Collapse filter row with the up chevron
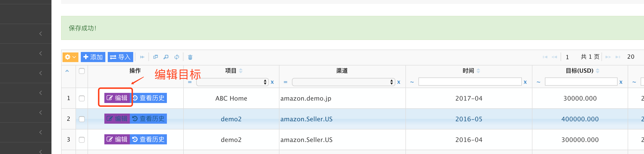Image resolution: width=644 pixels, height=154 pixels. pos(67,71)
